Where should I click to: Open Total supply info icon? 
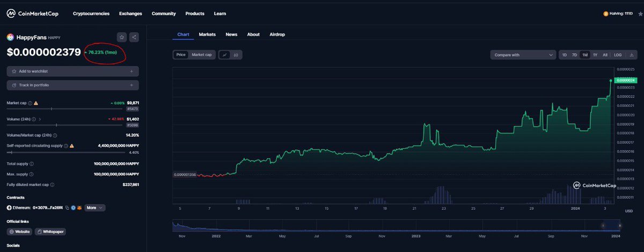click(x=31, y=163)
